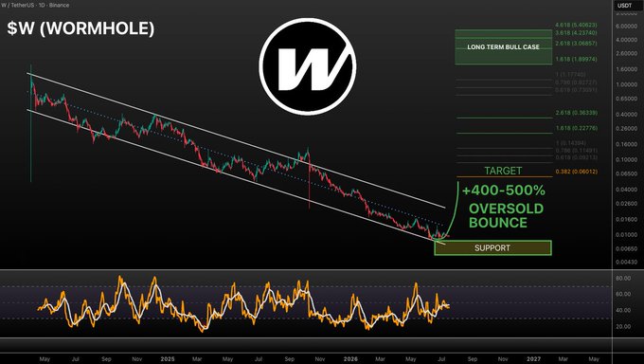Click Fib level '2.618 (3.06857)'
This screenshot has width=644, height=364.
coord(576,44)
